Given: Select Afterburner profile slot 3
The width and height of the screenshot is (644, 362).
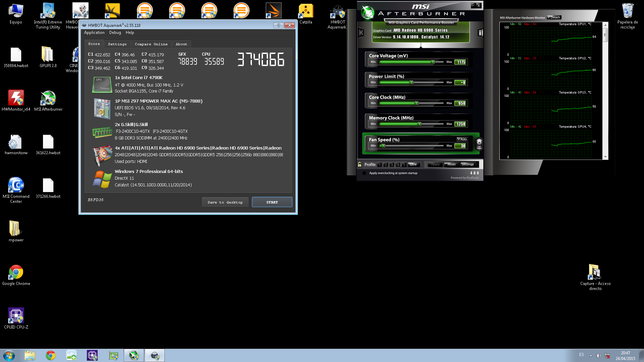Looking at the screenshot, I should click(392, 165).
